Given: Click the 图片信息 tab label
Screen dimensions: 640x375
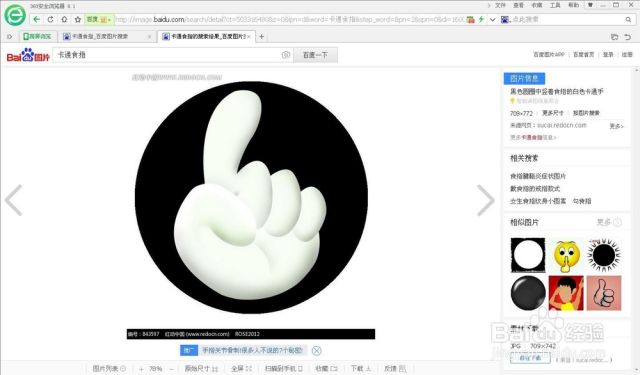Looking at the screenshot, I should (524, 78).
